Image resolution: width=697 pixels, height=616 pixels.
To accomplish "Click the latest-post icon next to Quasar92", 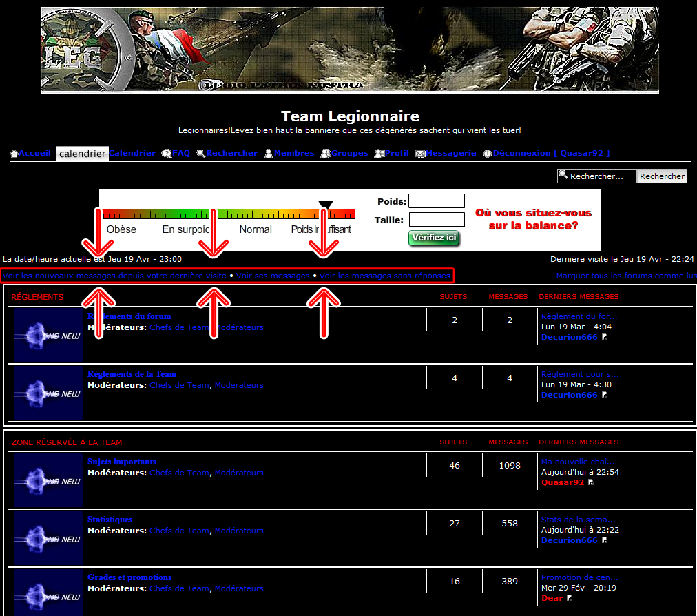I will pyautogui.click(x=591, y=482).
